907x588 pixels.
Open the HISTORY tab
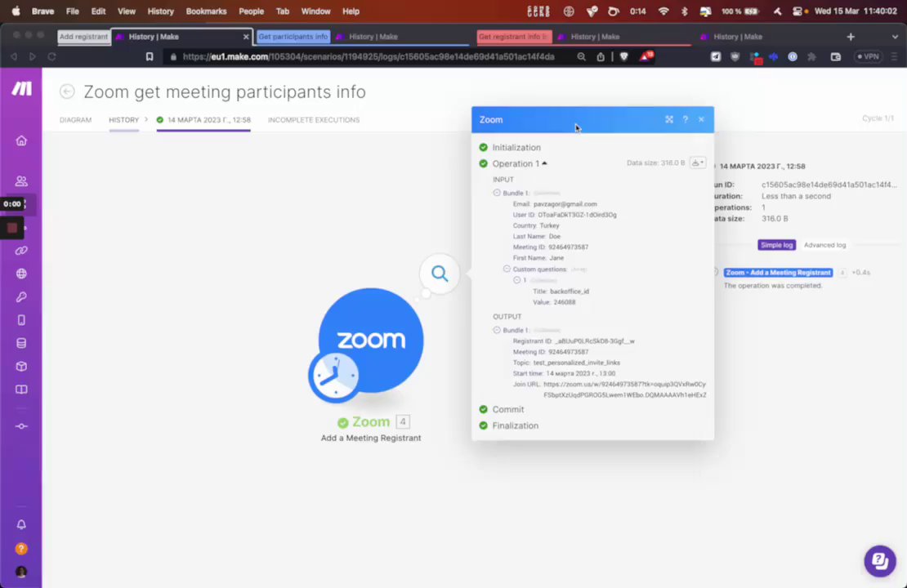123,120
